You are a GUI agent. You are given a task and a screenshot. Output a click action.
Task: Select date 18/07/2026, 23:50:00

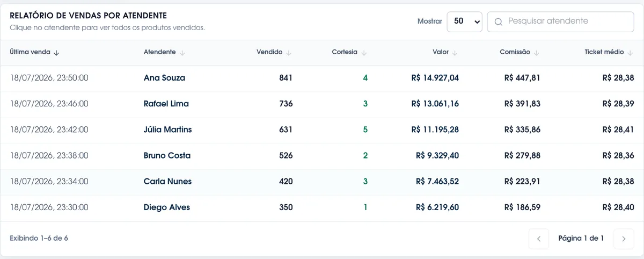point(49,78)
